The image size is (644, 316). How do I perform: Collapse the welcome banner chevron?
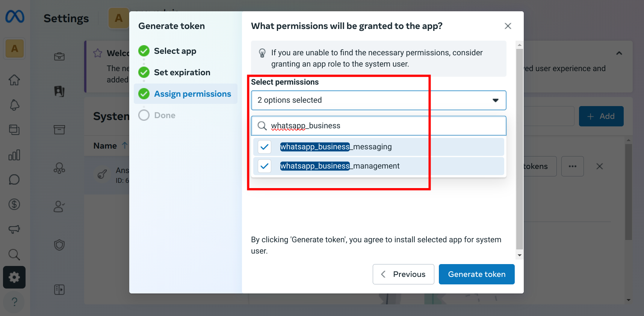[619, 53]
